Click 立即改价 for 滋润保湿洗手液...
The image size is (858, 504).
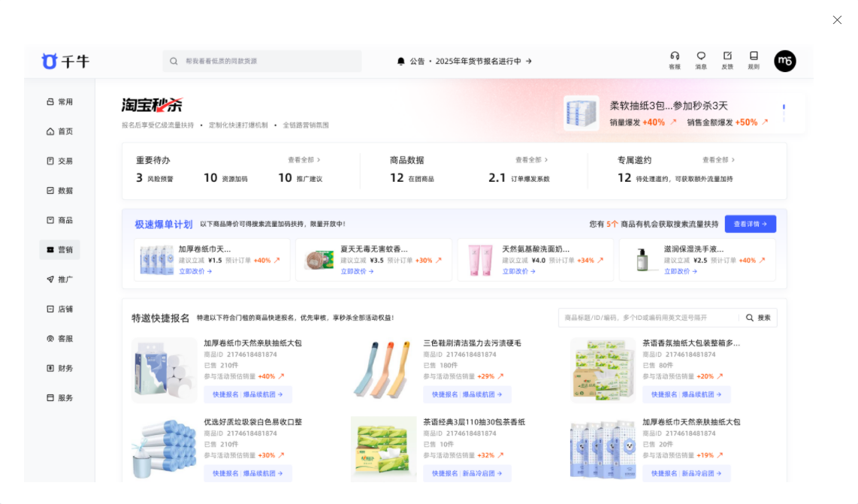[680, 271]
